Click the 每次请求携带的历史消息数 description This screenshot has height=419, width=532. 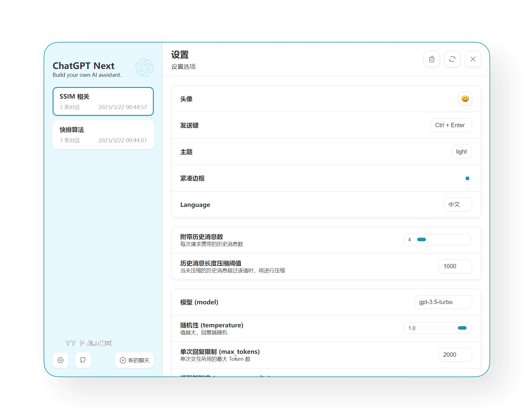pos(212,244)
